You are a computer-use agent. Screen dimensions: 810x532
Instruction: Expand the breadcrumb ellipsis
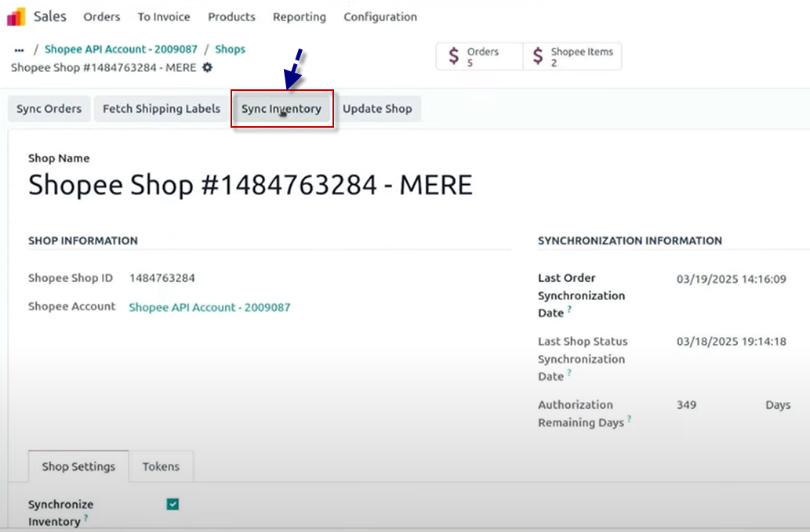tap(19, 50)
